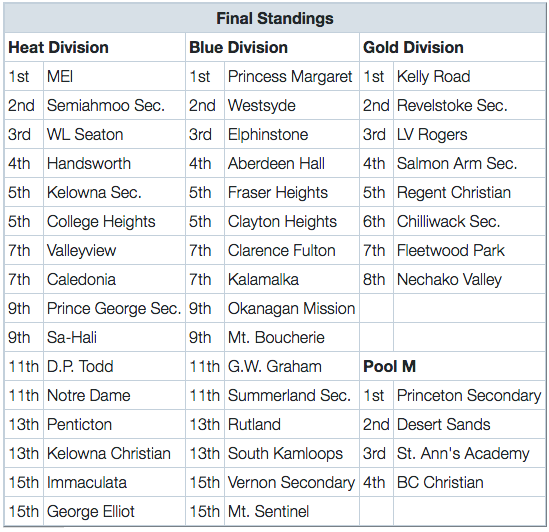
Task: Select the Semiahmoo Sec. entry
Action: tap(114, 105)
